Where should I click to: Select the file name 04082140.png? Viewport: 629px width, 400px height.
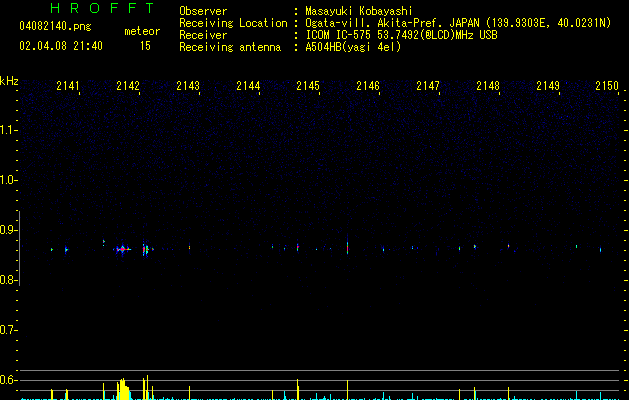[55, 27]
